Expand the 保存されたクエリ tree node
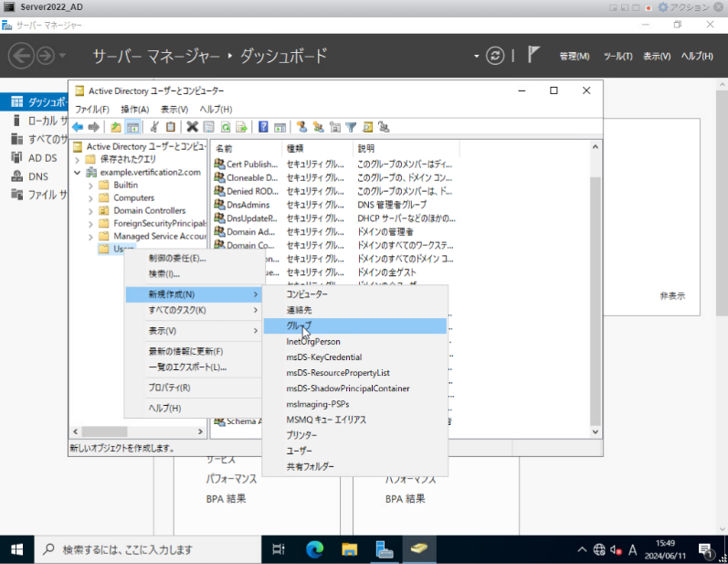The image size is (728, 564). [x=77, y=159]
